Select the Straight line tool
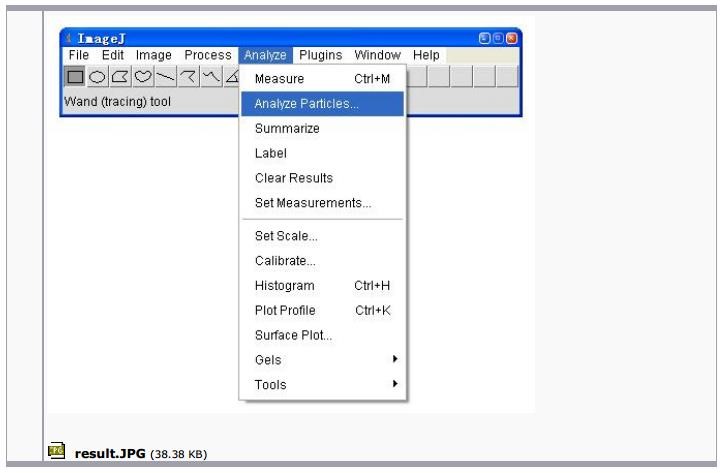The width and height of the screenshot is (722, 473). (165, 76)
